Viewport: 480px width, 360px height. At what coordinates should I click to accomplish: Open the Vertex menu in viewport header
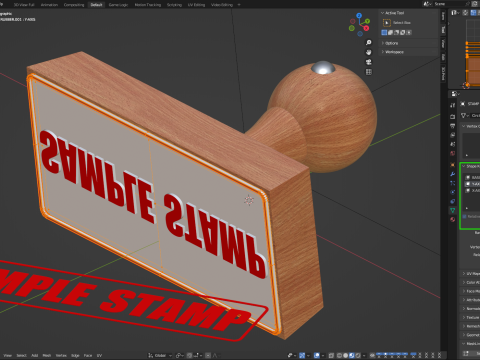pyautogui.click(x=61, y=355)
